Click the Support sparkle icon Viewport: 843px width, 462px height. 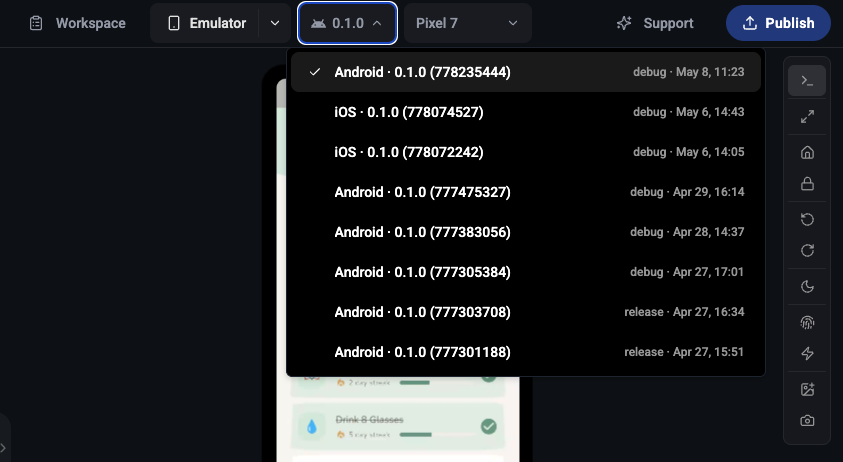click(x=624, y=23)
